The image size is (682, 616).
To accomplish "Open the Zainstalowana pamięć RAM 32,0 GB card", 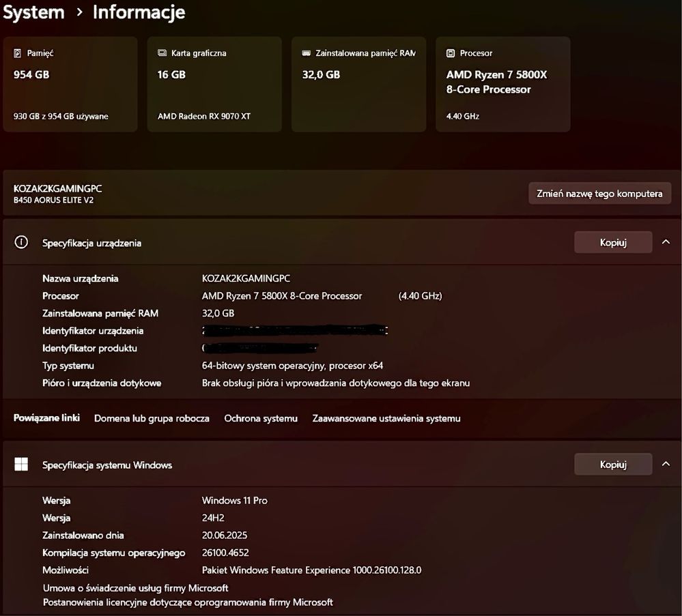I will tap(359, 85).
